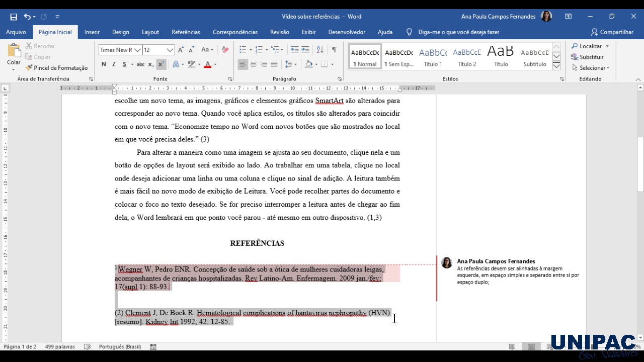The height and width of the screenshot is (362, 644).
Task: Click the 499 palavras word count
Action: 60,347
